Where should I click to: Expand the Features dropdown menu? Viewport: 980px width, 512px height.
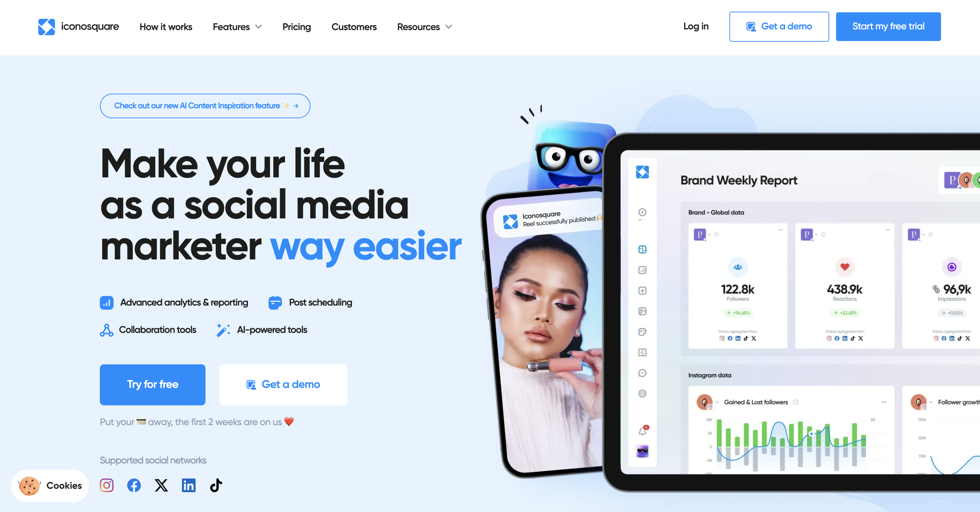237,27
